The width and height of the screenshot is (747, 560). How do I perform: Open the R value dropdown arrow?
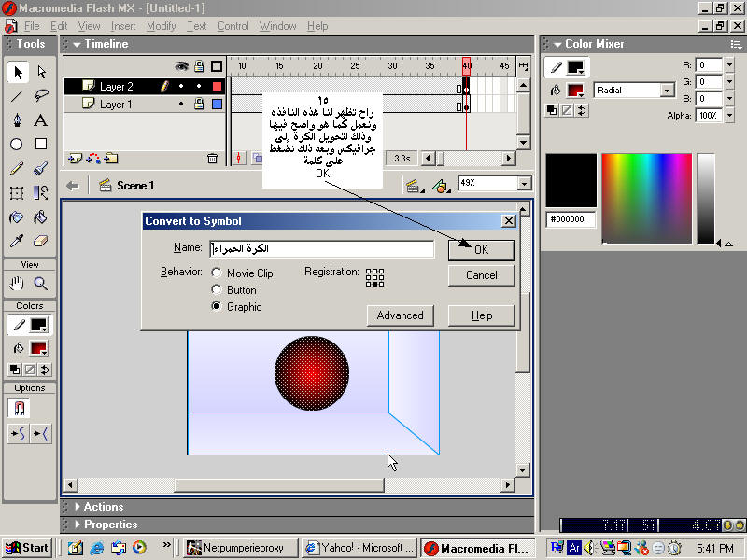[x=729, y=64]
